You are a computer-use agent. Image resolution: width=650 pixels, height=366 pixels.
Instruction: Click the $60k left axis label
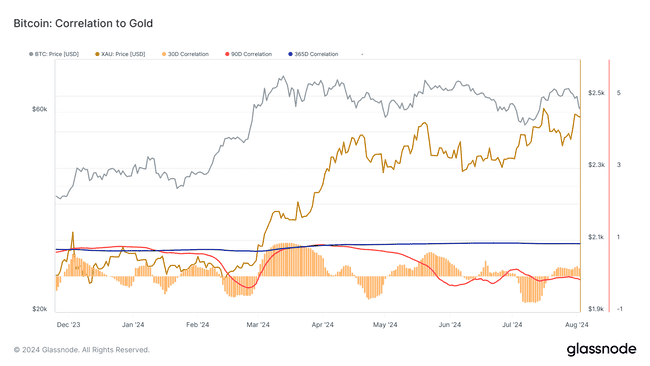(40, 109)
